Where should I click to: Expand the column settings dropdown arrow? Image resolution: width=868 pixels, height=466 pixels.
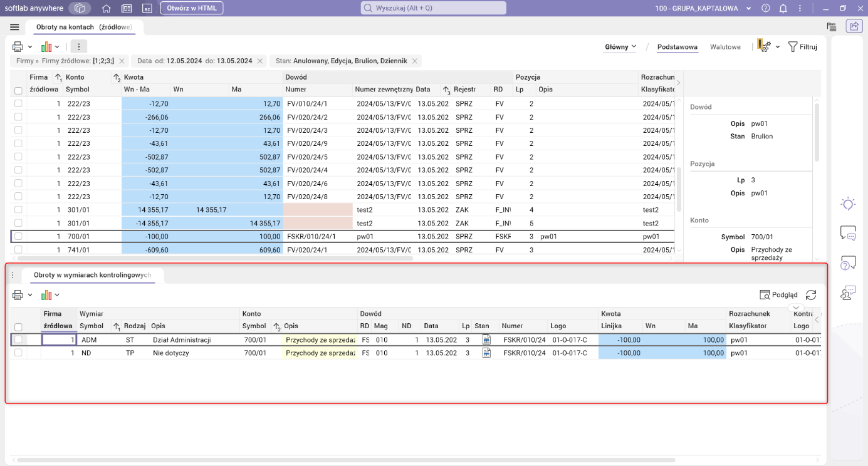pyautogui.click(x=778, y=46)
